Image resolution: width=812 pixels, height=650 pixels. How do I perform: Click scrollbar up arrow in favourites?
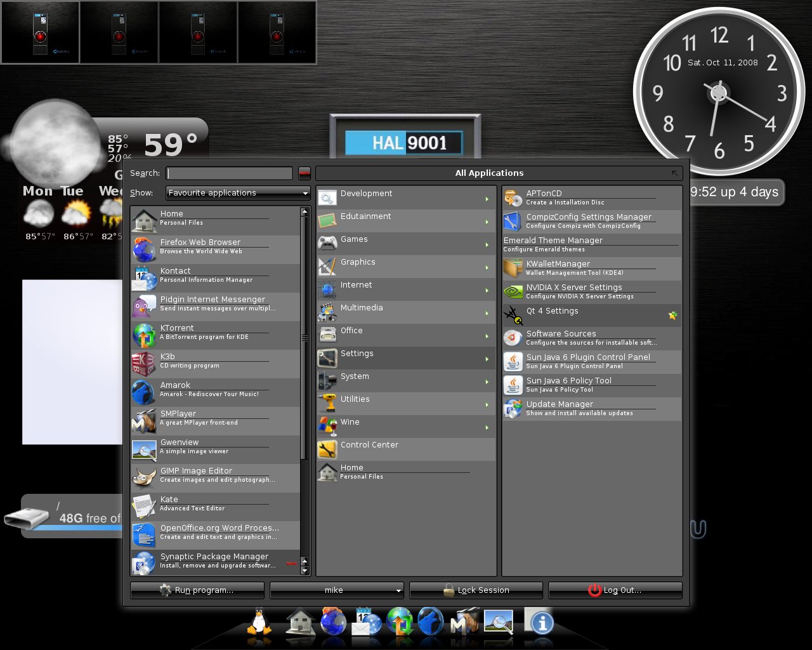coord(305,211)
